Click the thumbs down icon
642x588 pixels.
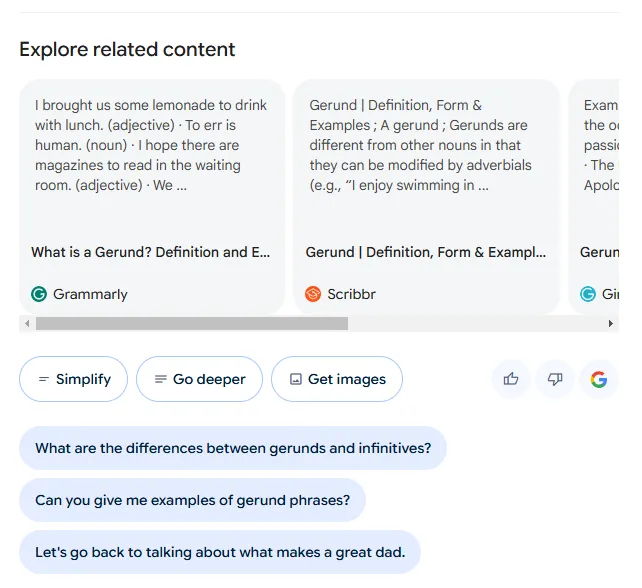click(555, 379)
